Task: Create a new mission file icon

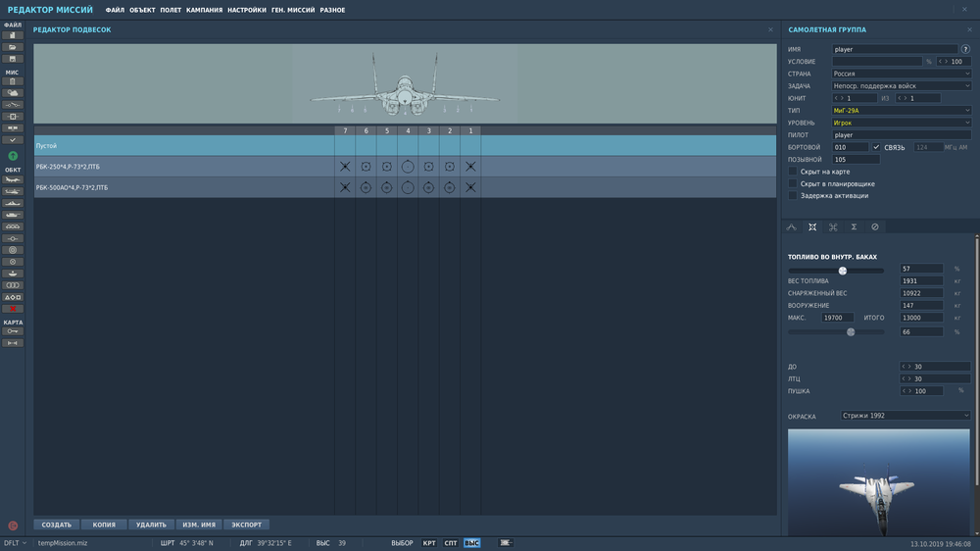Action: 13,35
